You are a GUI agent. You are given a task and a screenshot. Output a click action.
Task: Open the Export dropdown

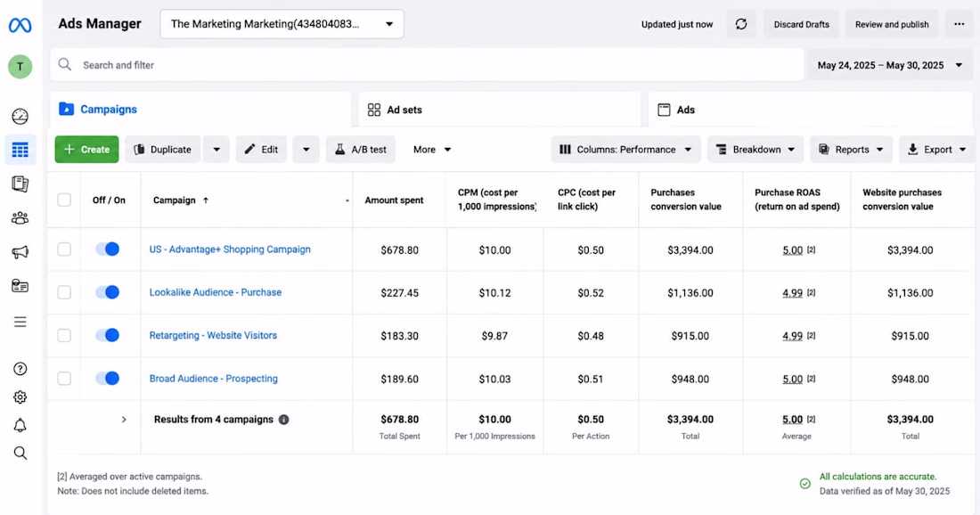(x=937, y=150)
